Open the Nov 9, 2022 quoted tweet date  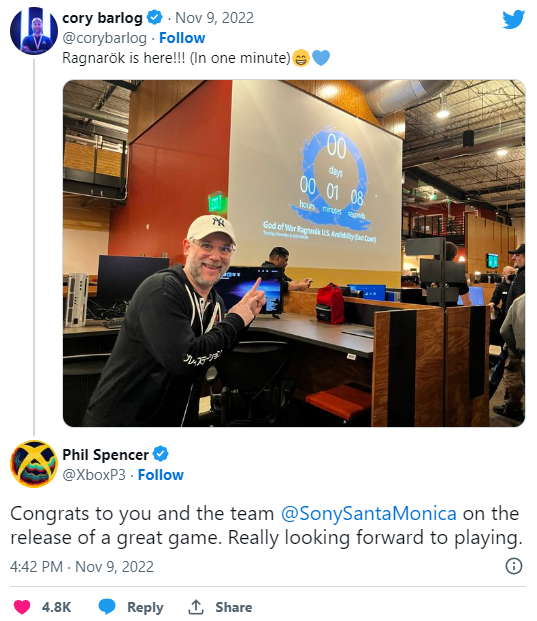[214, 18]
